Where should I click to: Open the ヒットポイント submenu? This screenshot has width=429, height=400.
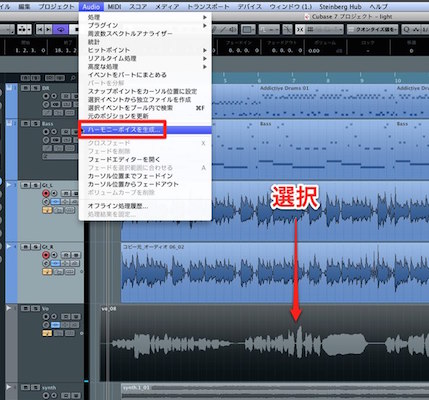tap(145, 50)
